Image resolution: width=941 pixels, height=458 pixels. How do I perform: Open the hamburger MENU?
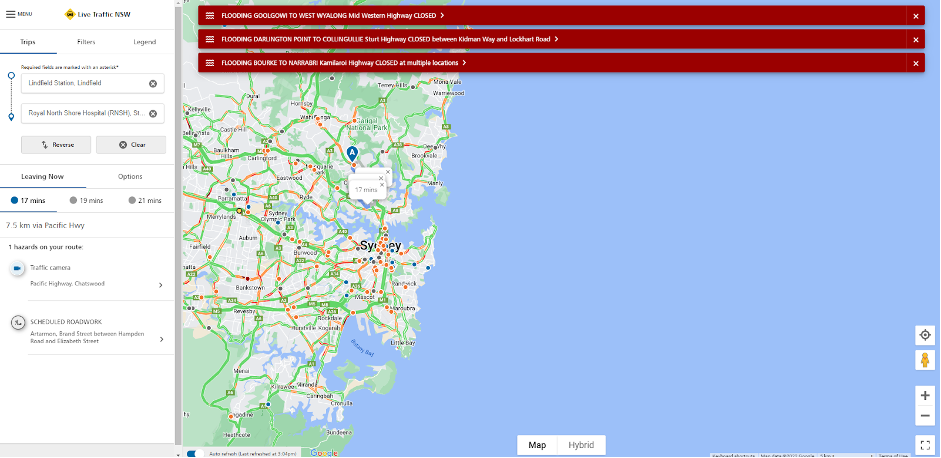pos(19,14)
